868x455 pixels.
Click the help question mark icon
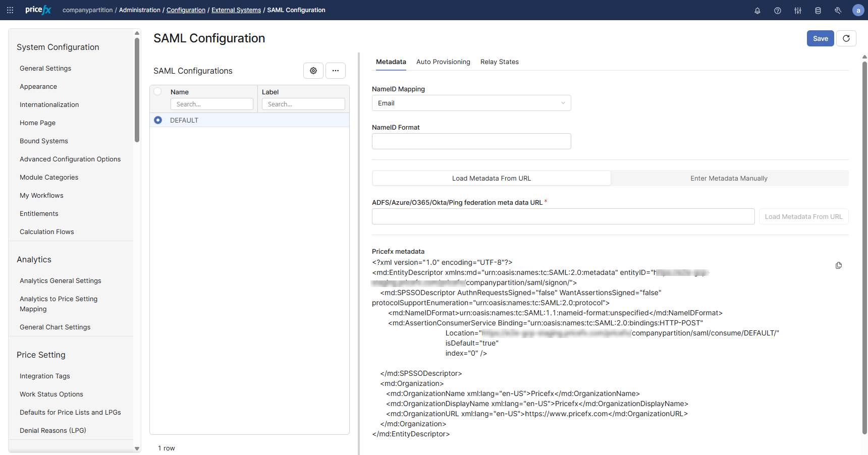tap(777, 11)
